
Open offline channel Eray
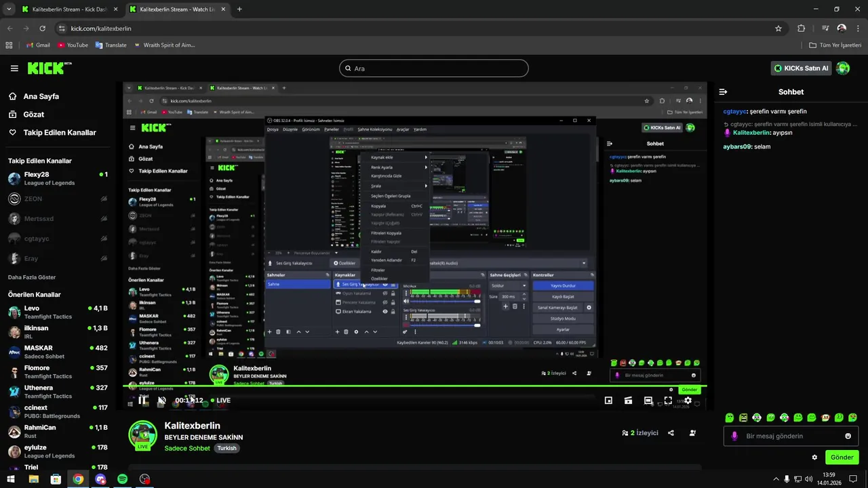click(58, 258)
